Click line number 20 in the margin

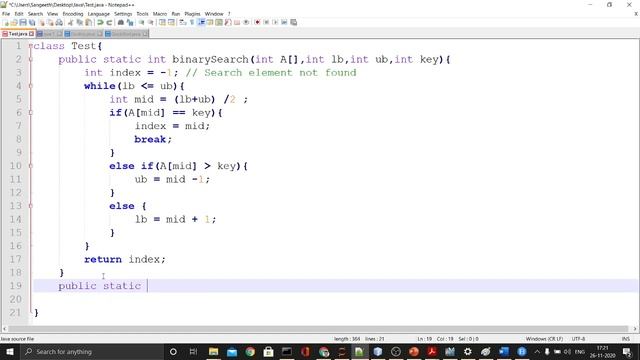(x=16, y=299)
